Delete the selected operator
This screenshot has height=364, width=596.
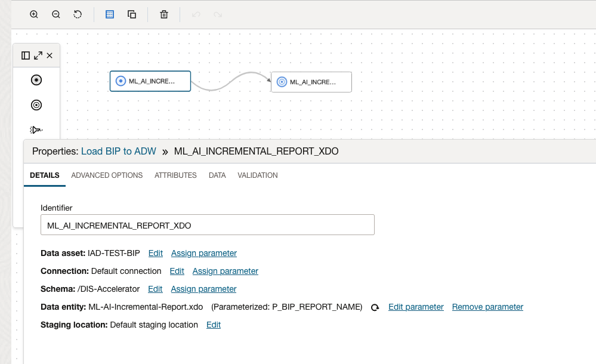(163, 14)
